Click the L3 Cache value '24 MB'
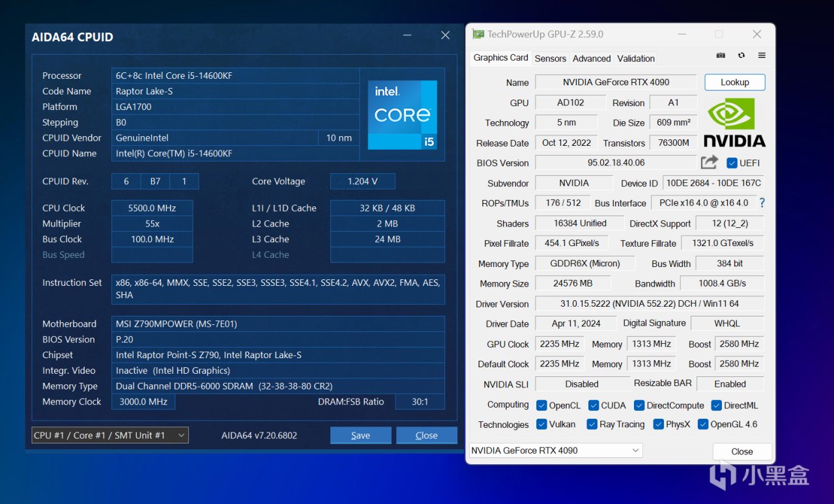Viewport: 834px width, 504px height. (388, 239)
